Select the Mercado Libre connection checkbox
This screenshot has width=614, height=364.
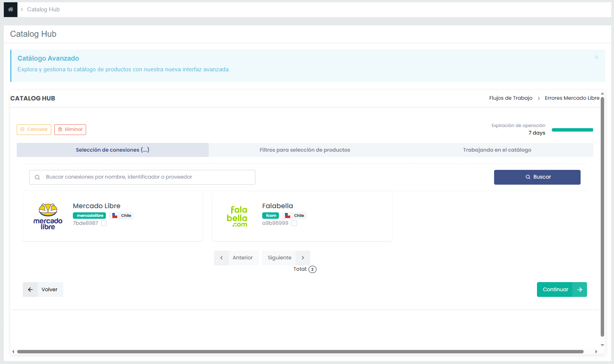pyautogui.click(x=104, y=223)
